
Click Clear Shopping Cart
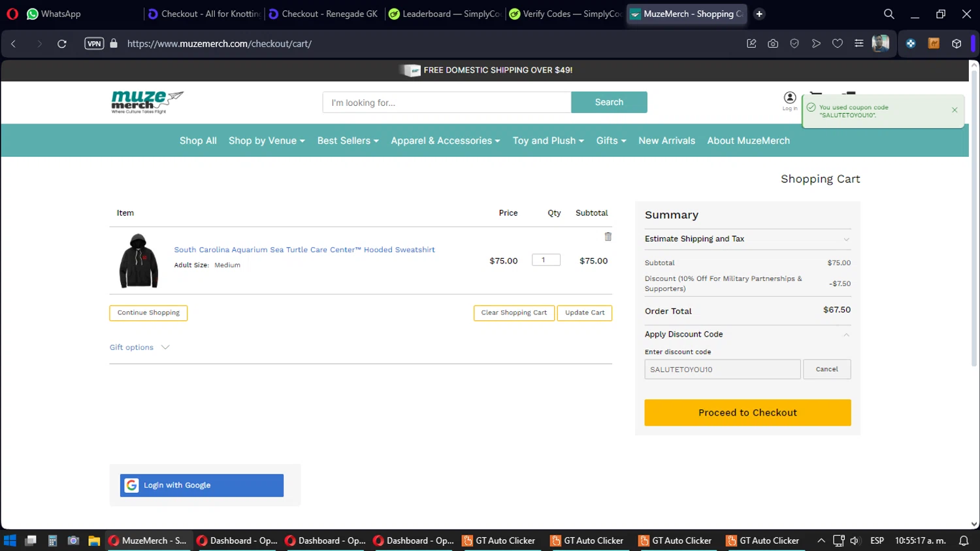(x=514, y=313)
